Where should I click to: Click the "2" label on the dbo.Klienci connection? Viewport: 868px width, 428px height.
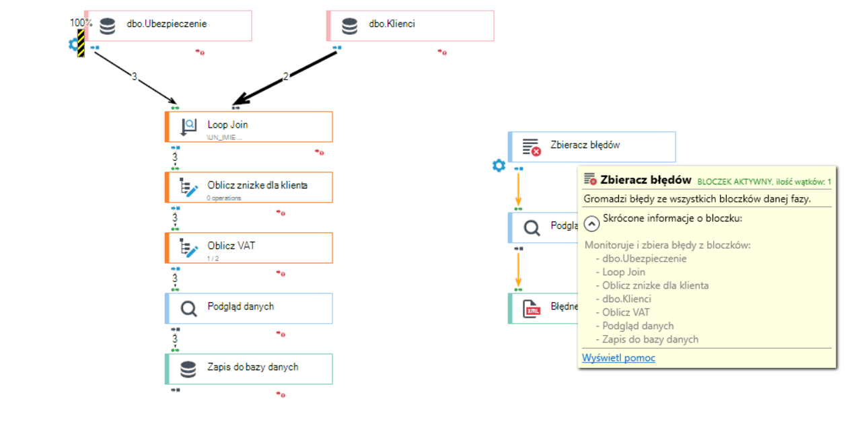[285, 77]
